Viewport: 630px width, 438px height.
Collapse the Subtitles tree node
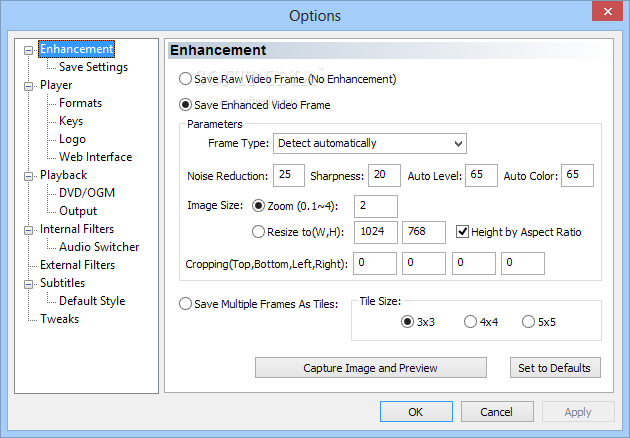(x=28, y=284)
